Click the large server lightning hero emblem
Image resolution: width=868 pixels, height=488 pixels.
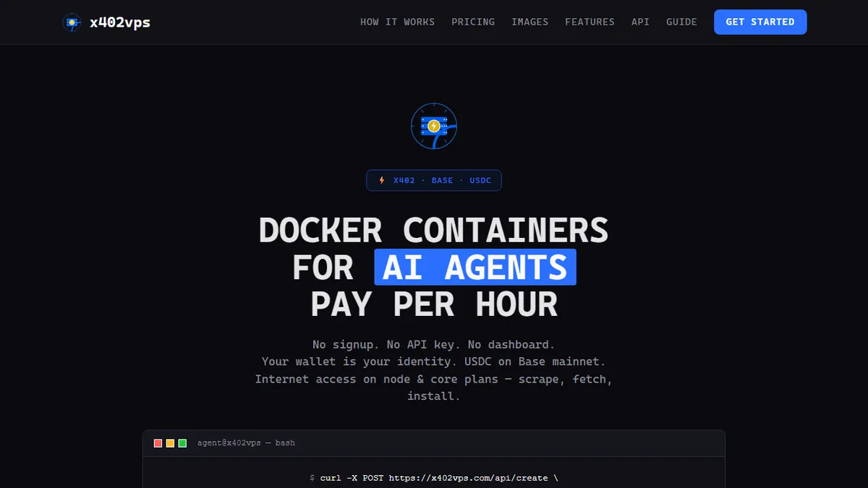(434, 126)
